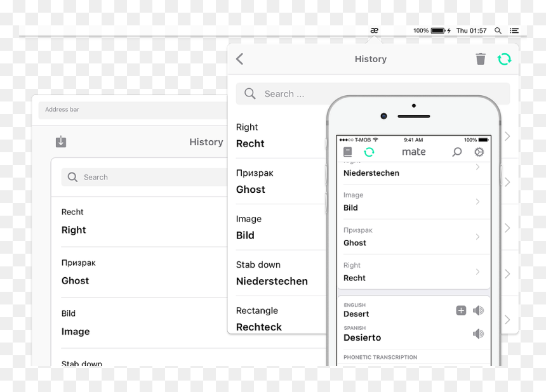
Task: Tap the ENGLISH language label on phone
Action: click(354, 305)
